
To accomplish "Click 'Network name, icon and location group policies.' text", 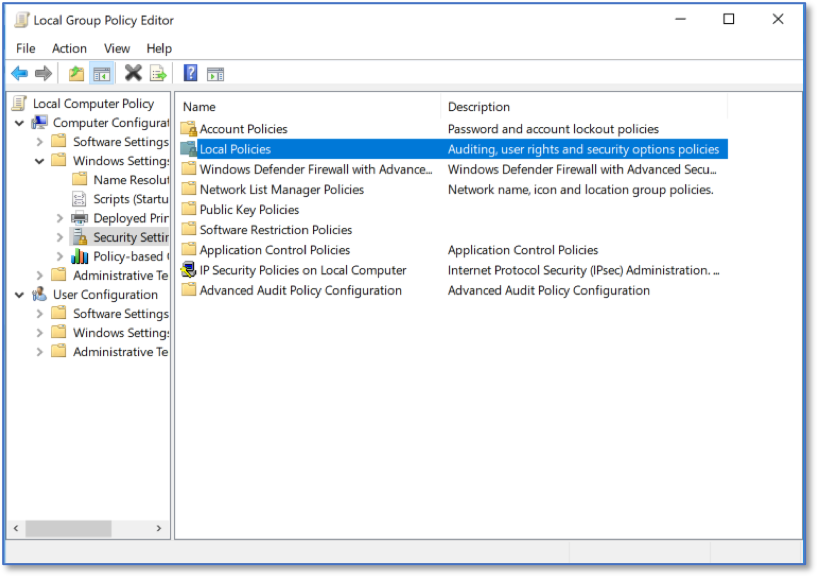I will 580,189.
